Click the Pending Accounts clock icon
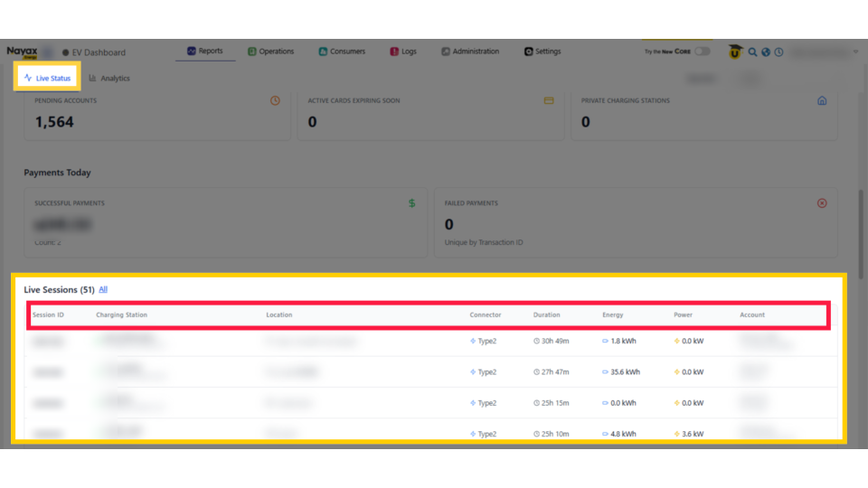Viewport: 868px width, 488px height. point(276,100)
